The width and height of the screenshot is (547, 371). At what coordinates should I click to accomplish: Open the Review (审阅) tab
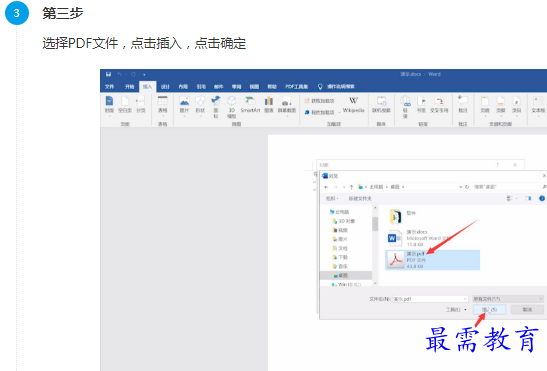point(237,87)
